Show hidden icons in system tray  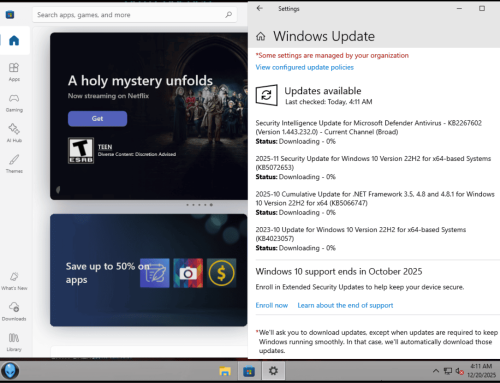pyautogui.click(x=436, y=371)
